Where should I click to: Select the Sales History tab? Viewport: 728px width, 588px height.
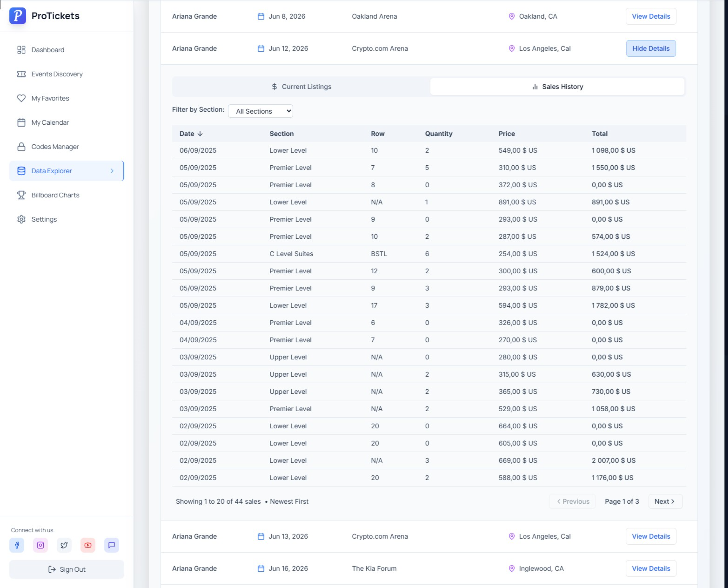(x=557, y=87)
